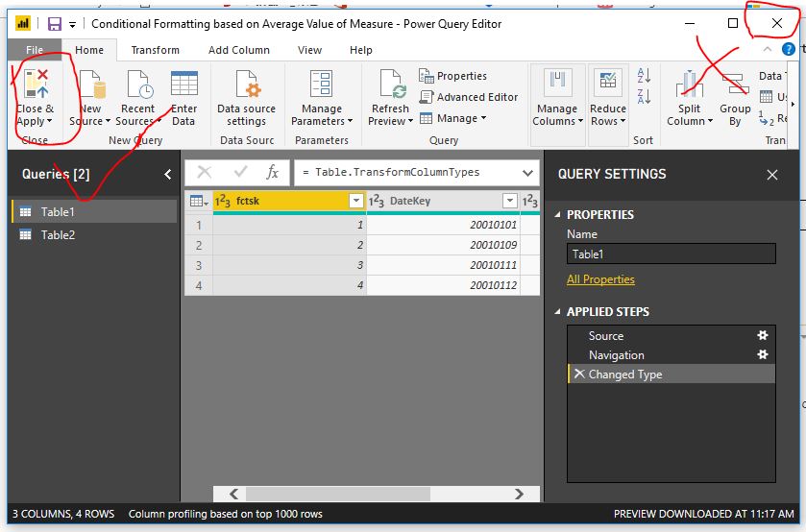
Task: Click Manage Parameters icon
Action: [x=322, y=84]
